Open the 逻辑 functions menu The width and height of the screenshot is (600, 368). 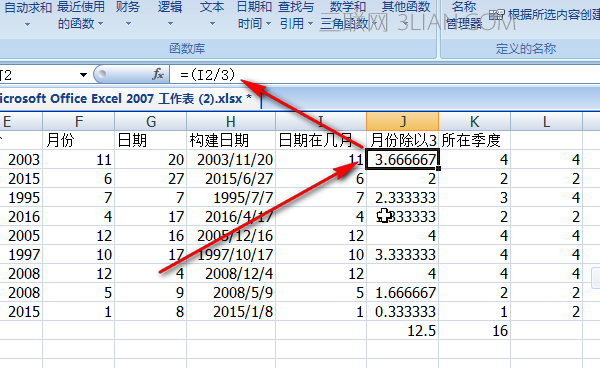pos(170,15)
